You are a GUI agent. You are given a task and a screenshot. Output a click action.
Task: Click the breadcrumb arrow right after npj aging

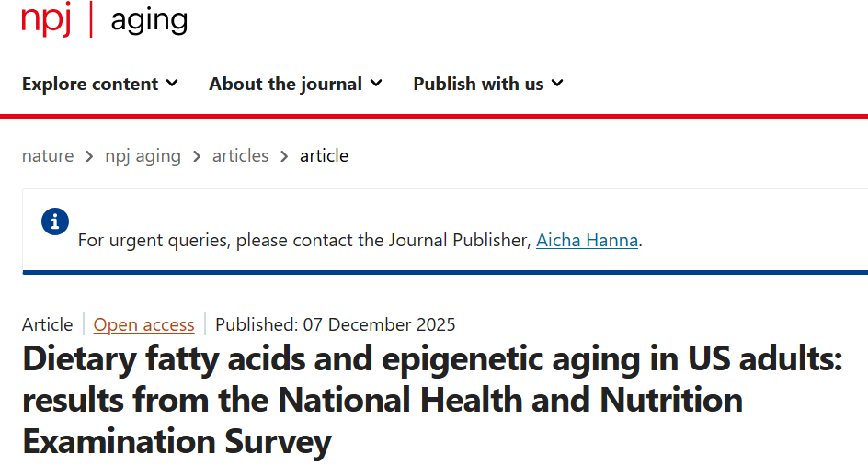197,156
